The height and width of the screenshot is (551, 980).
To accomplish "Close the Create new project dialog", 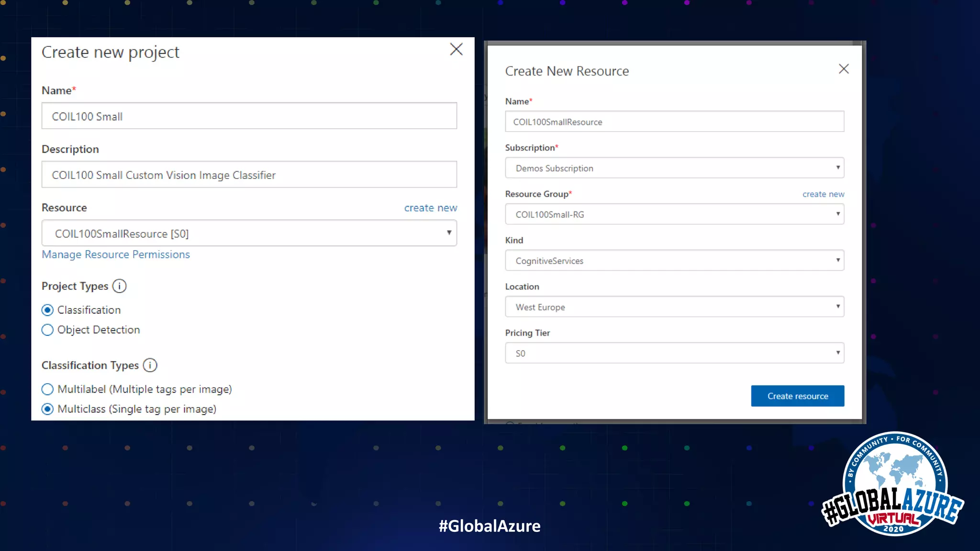I will [456, 49].
